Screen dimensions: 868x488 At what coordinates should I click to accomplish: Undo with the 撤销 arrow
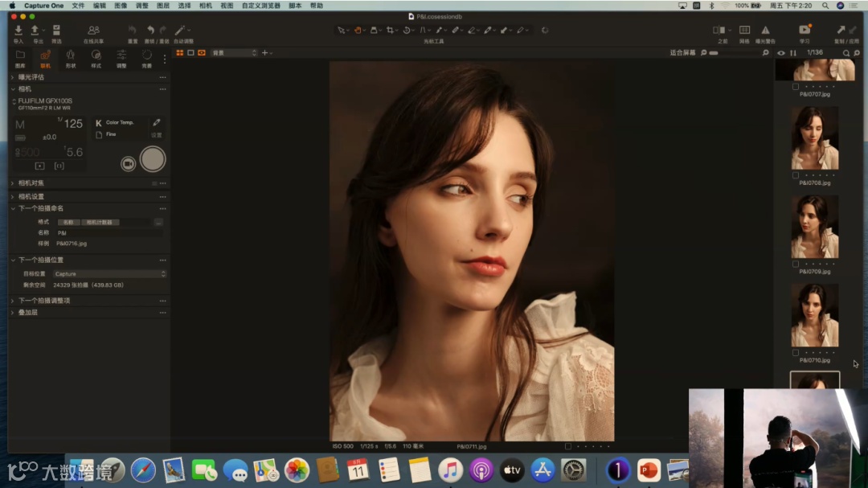(x=150, y=30)
